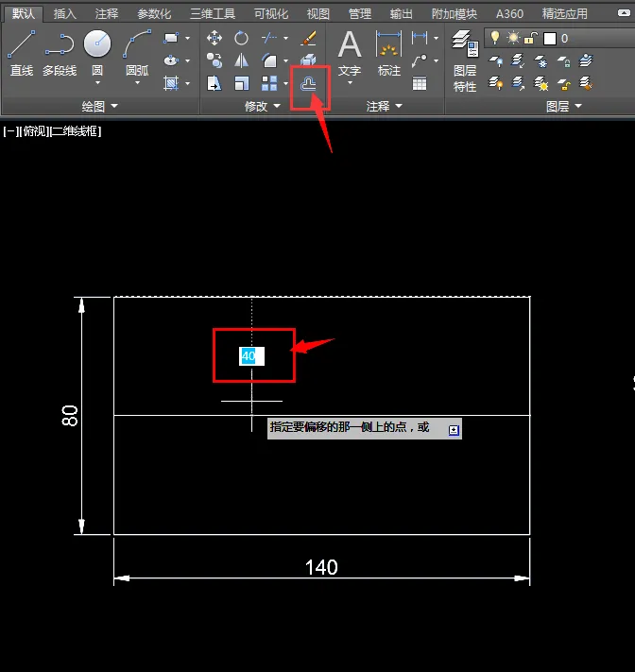Click the Layer Isolate icon
The width and height of the screenshot is (635, 672).
pyautogui.click(x=518, y=60)
